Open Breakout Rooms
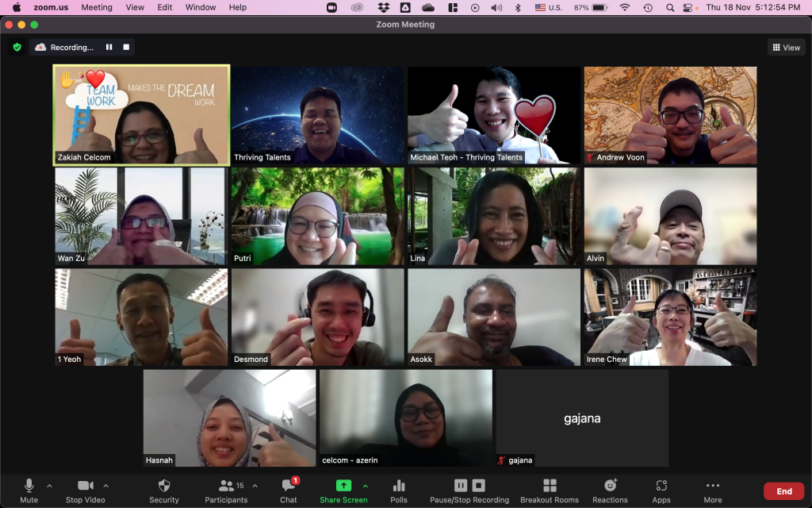This screenshot has height=508, width=812. [549, 486]
